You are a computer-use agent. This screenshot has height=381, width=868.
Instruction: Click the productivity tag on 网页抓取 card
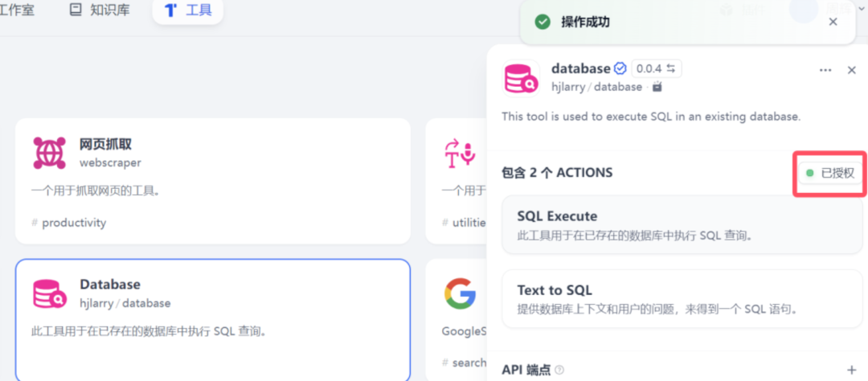pyautogui.click(x=73, y=223)
